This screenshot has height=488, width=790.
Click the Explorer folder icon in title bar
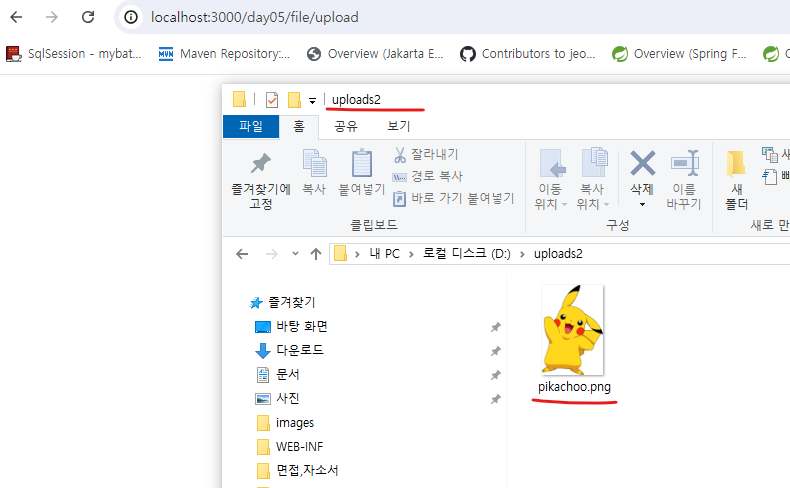click(x=239, y=99)
